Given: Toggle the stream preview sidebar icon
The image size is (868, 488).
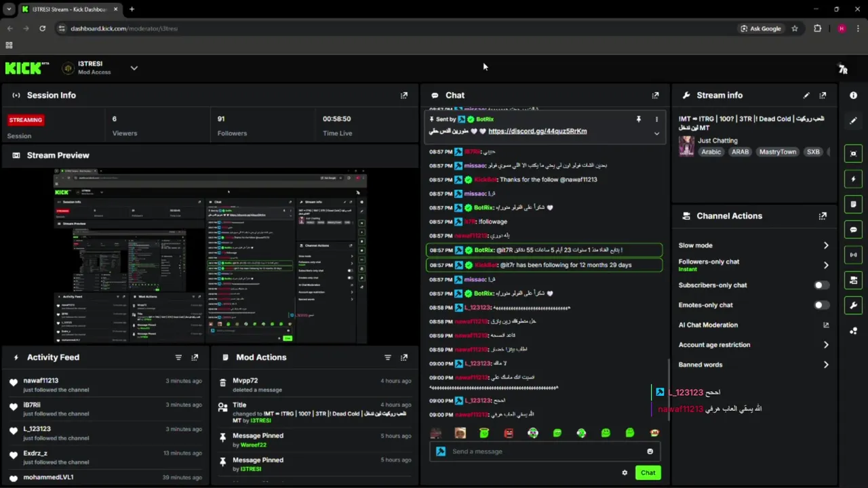Looking at the screenshot, I should (853, 154).
